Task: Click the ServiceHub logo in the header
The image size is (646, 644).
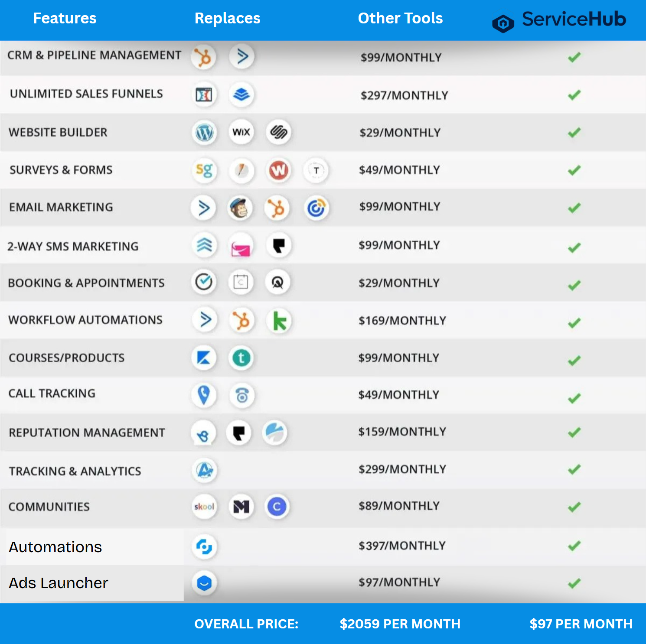Action: (559, 20)
